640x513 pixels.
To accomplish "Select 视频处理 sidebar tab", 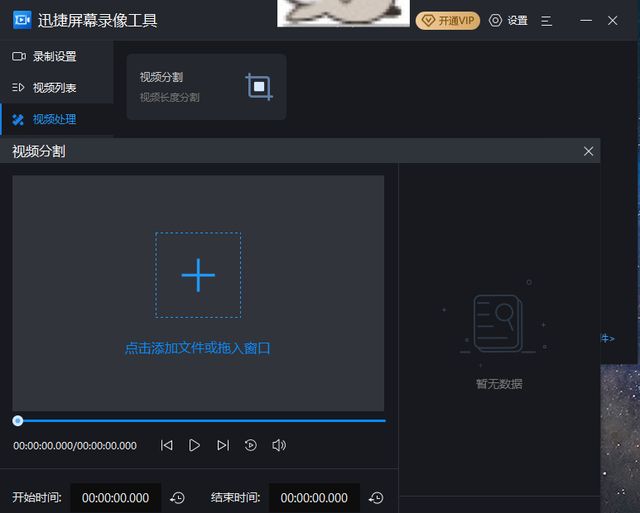I will 57,119.
